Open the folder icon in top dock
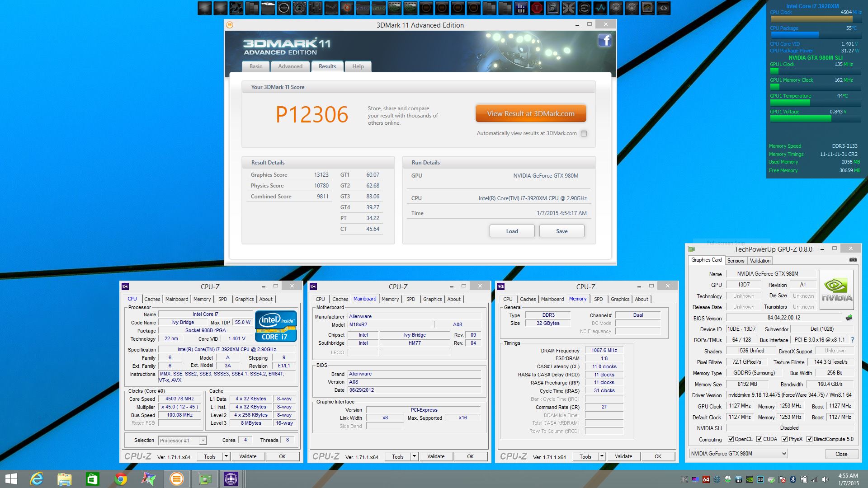The image size is (868, 488). pos(268,8)
